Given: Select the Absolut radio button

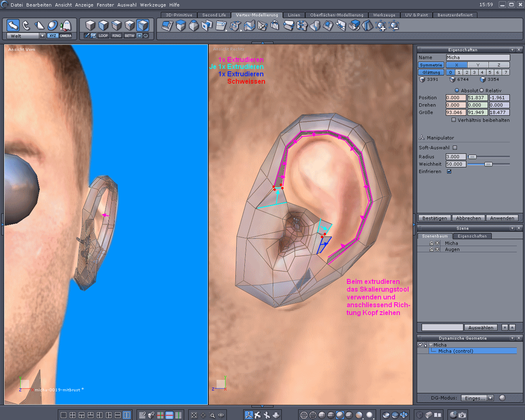Looking at the screenshot, I should (457, 90).
